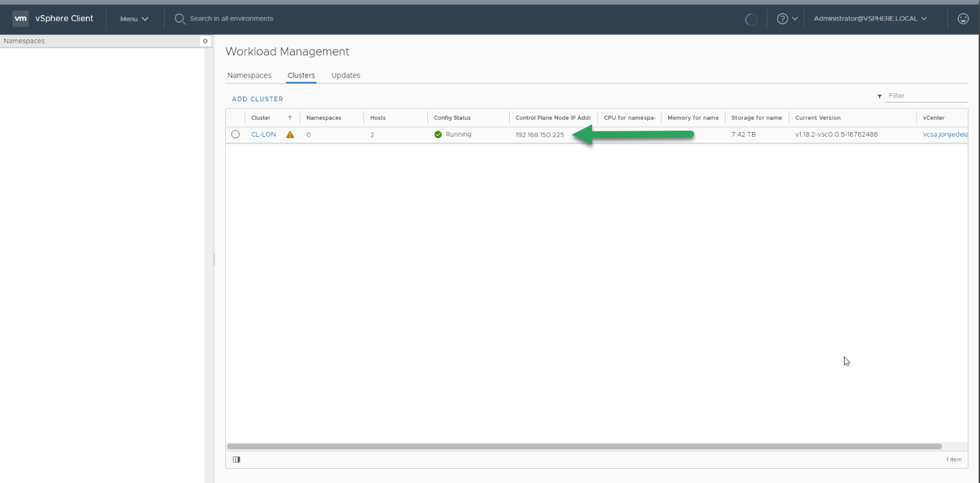Sort by the Namespaces column header
The height and width of the screenshot is (483, 980).
click(324, 118)
